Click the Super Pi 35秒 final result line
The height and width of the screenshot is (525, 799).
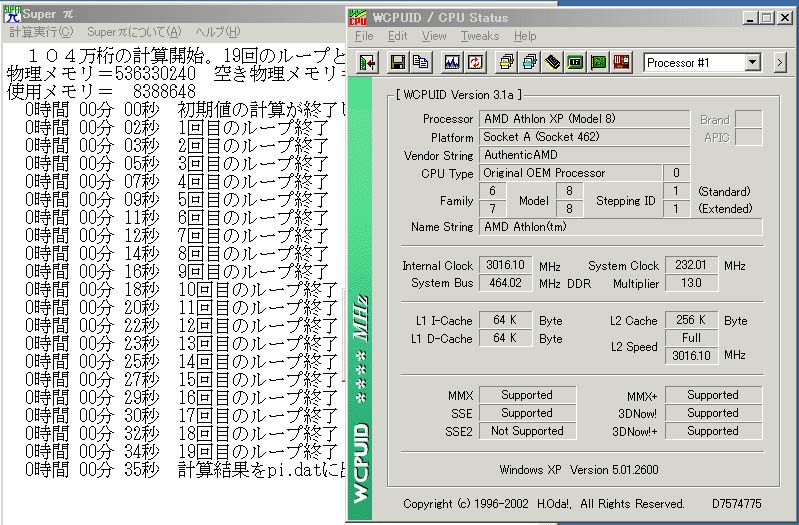coord(185,469)
